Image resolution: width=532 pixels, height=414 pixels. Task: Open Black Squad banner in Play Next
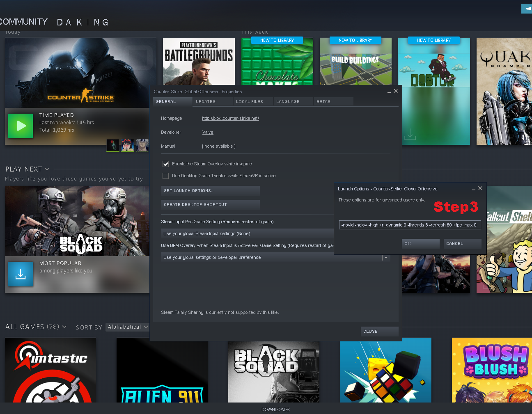[77, 221]
